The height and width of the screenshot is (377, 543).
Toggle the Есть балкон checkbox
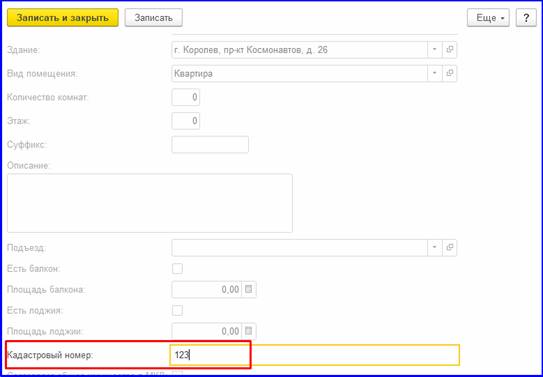click(177, 269)
